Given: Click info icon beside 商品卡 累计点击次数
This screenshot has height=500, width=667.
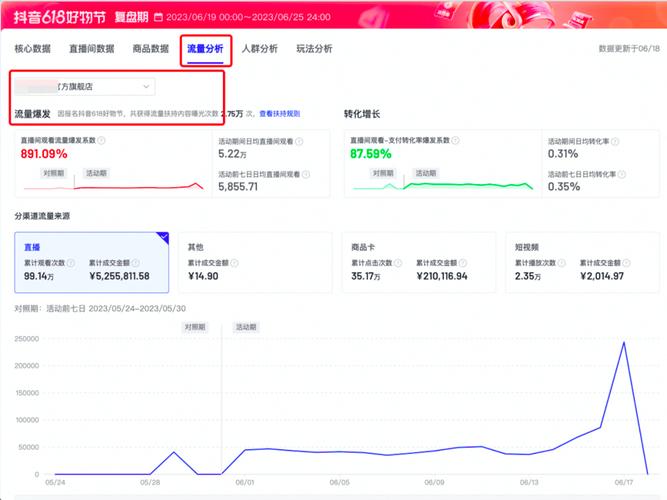Looking at the screenshot, I should tap(398, 263).
